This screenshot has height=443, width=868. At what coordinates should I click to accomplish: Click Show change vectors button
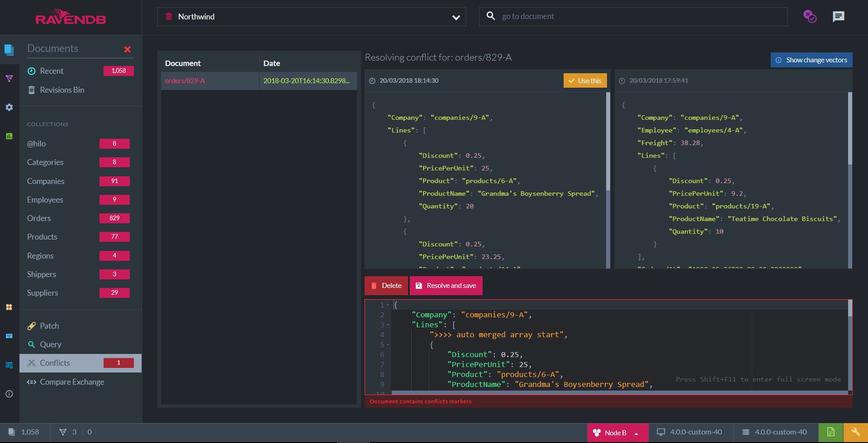(811, 60)
